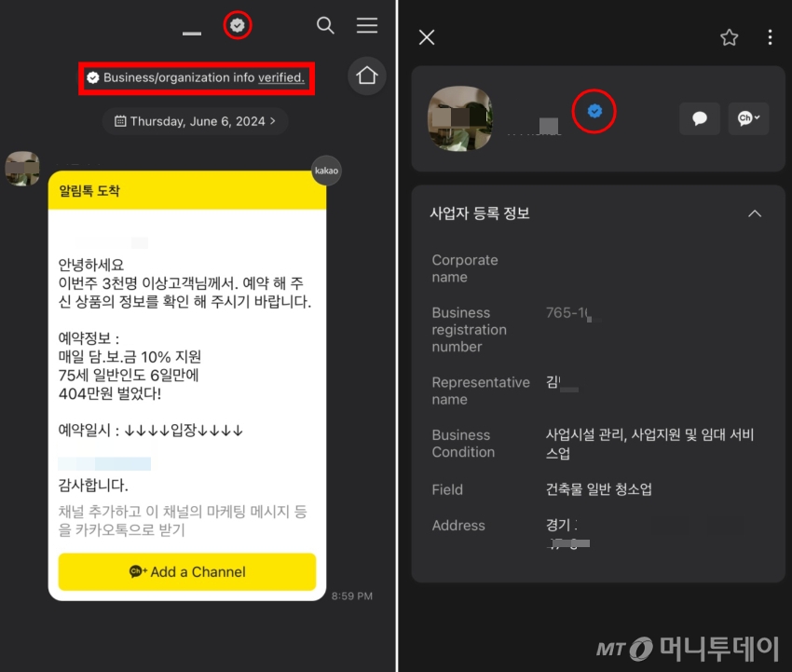Image resolution: width=792 pixels, height=672 pixels.
Task: Follow the underlined "verified." link
Action: (x=281, y=77)
